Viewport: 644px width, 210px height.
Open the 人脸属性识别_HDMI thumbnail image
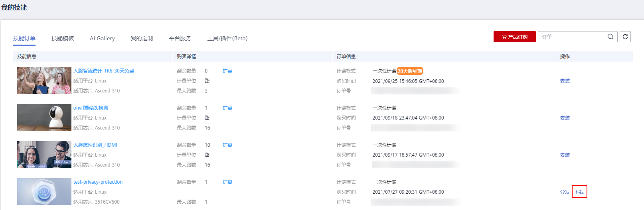pyautogui.click(x=44, y=155)
